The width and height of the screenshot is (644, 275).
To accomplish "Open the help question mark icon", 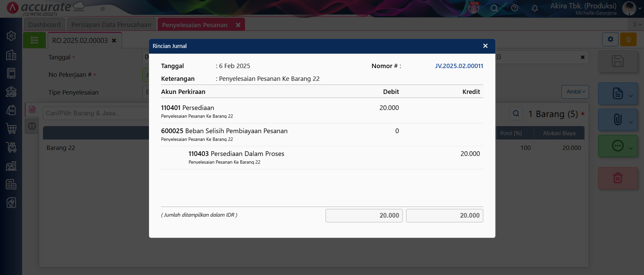I will [x=514, y=8].
